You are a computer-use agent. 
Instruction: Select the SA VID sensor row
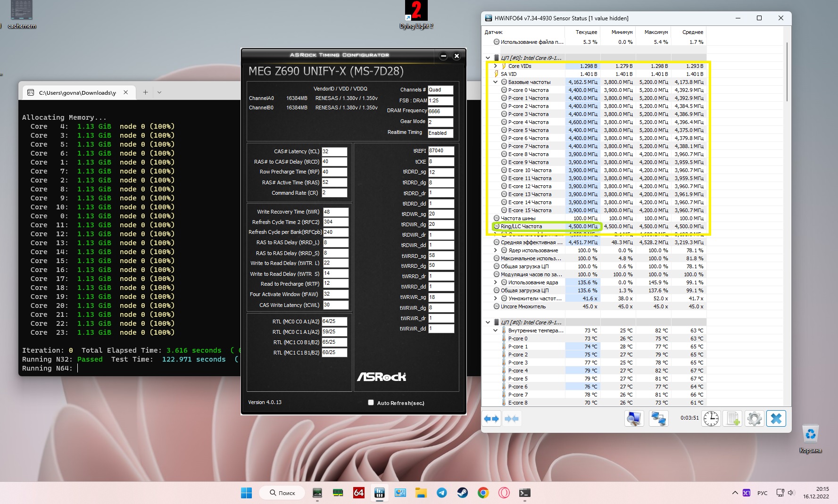[594, 74]
